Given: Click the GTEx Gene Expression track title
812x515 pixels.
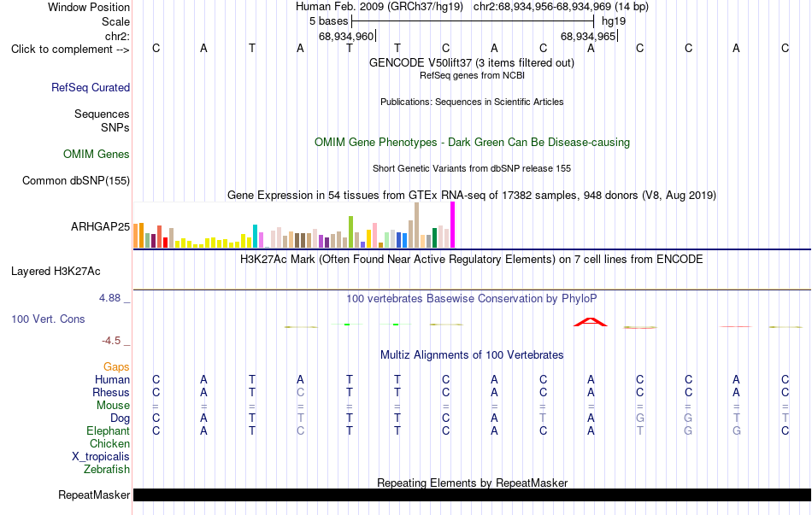Looking at the screenshot, I should click(472, 195).
